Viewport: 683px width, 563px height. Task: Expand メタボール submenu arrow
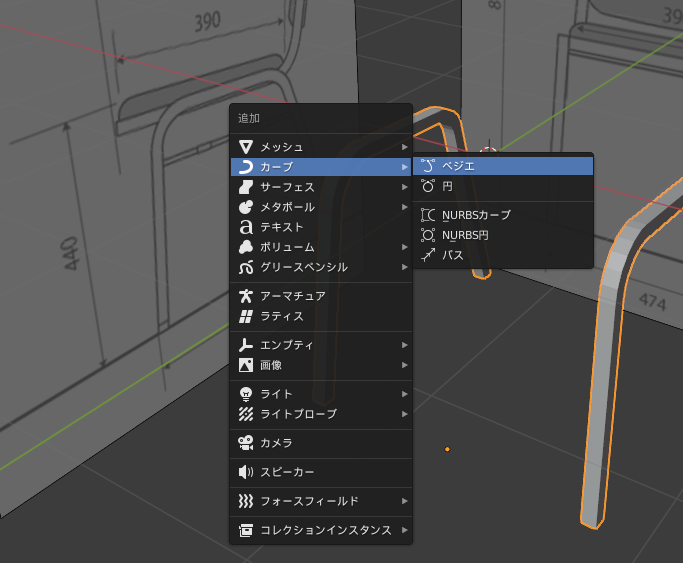(x=405, y=207)
